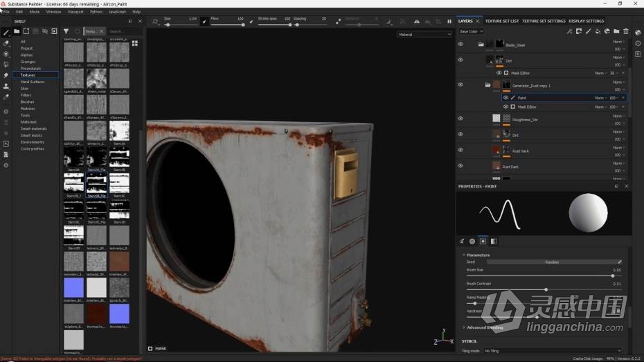Adjust the Brush Size parameter slider
The height and width of the screenshot is (362, 644).
click(x=544, y=276)
